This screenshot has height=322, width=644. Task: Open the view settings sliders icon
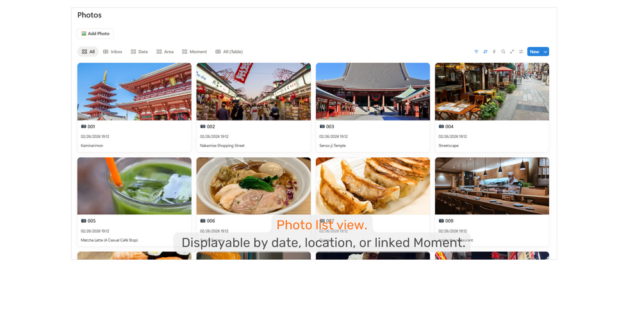click(521, 52)
